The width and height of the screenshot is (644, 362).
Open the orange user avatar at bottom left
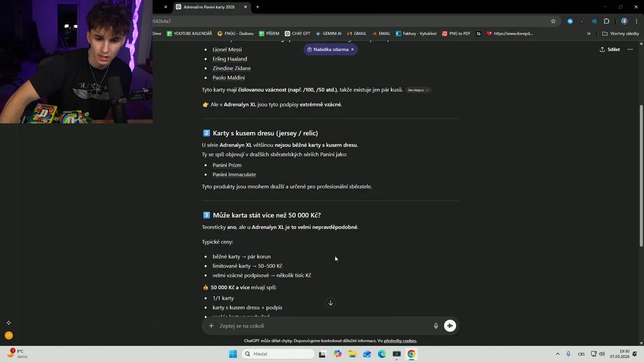[9, 335]
